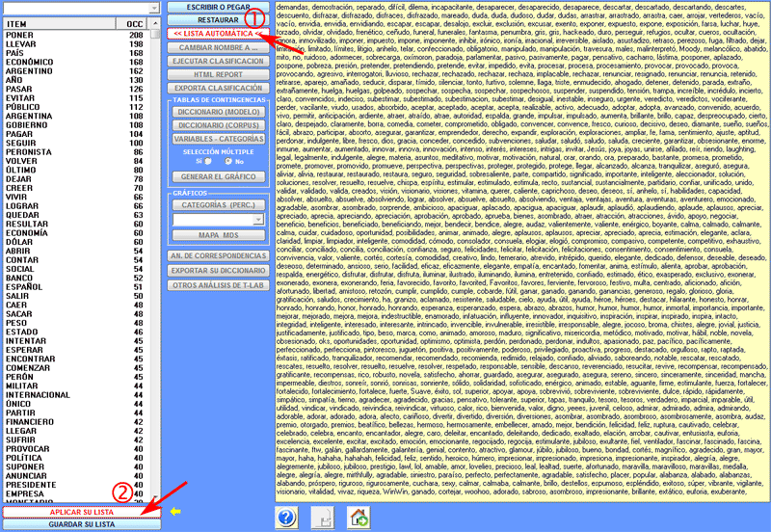Select the GOBIERNO row
Image resolution: width=771 pixels, height=532 pixels.
click(x=76, y=125)
